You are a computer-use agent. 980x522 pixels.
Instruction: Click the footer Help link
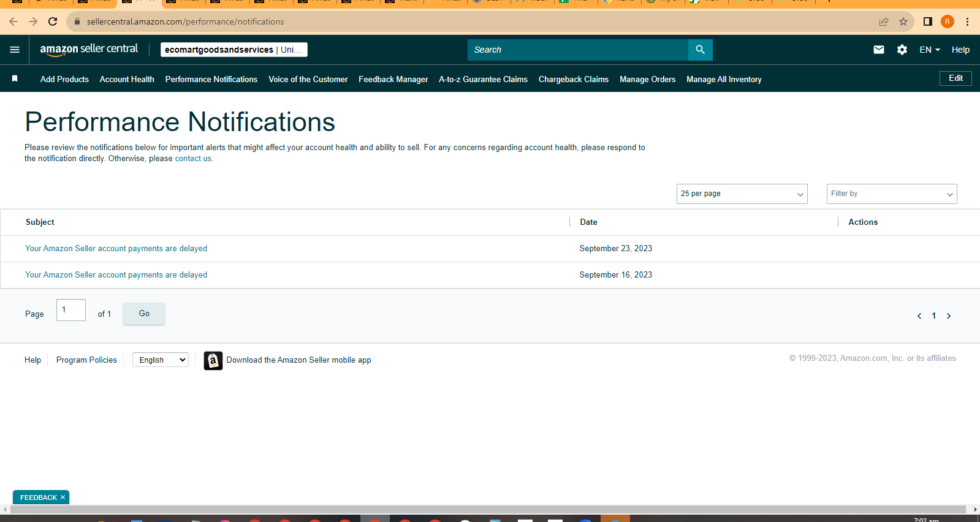point(33,360)
